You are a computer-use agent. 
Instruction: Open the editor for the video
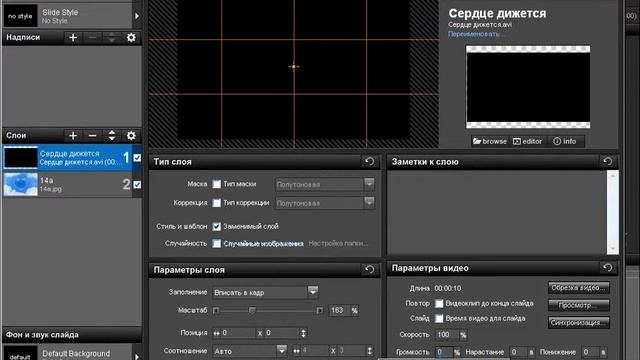point(528,141)
